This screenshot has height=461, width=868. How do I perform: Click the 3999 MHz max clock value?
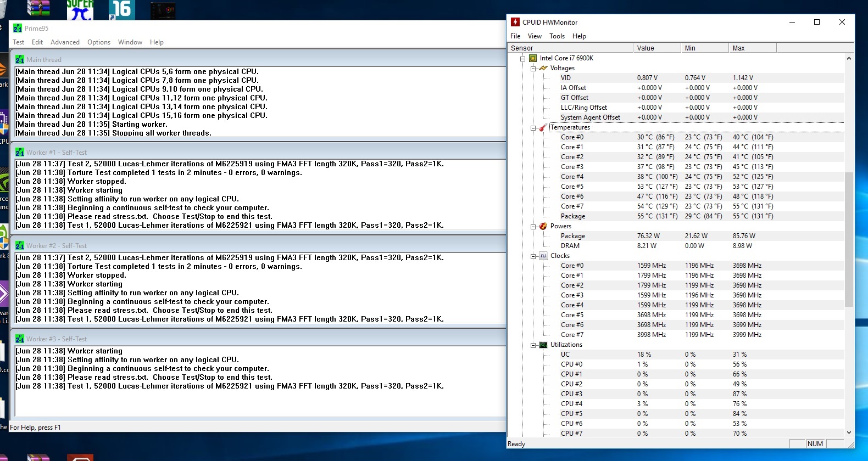click(x=747, y=335)
